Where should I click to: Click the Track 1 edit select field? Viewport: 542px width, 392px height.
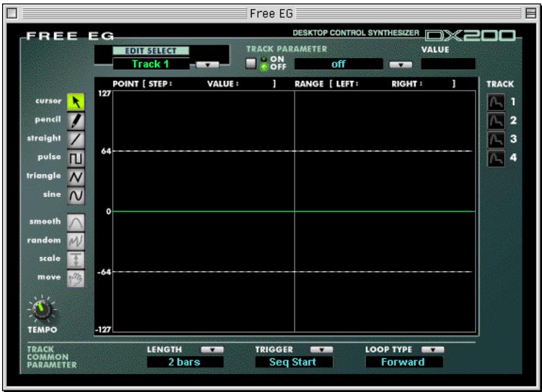coord(151,64)
